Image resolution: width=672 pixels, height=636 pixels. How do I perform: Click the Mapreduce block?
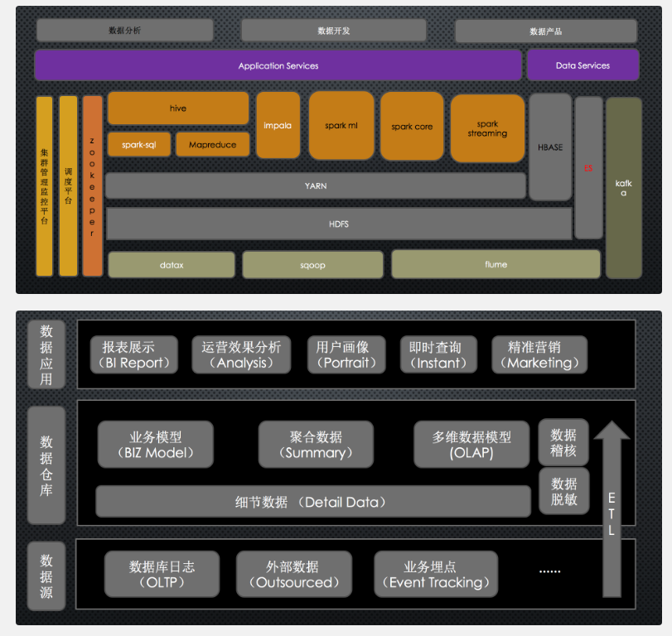213,145
